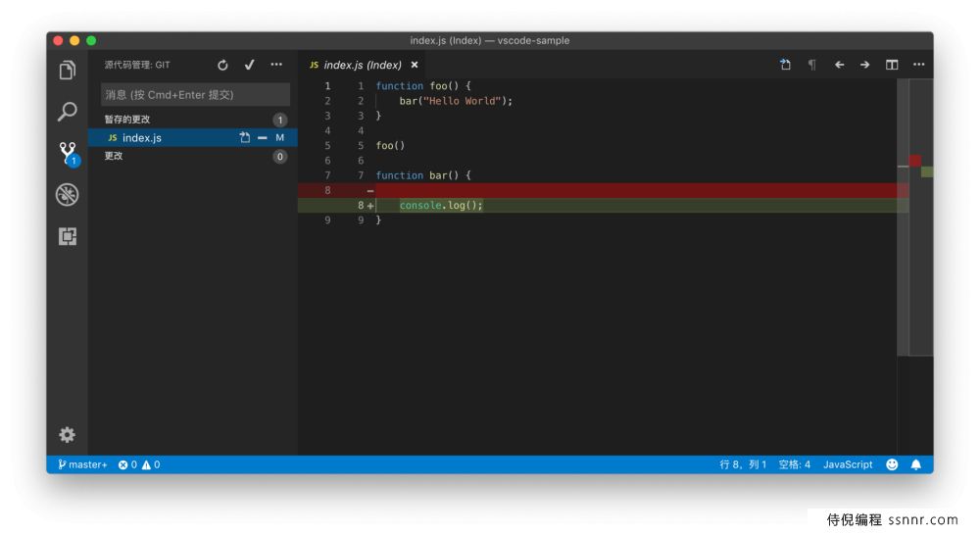
Task: Open problems via errors count in status bar
Action: tap(127, 464)
